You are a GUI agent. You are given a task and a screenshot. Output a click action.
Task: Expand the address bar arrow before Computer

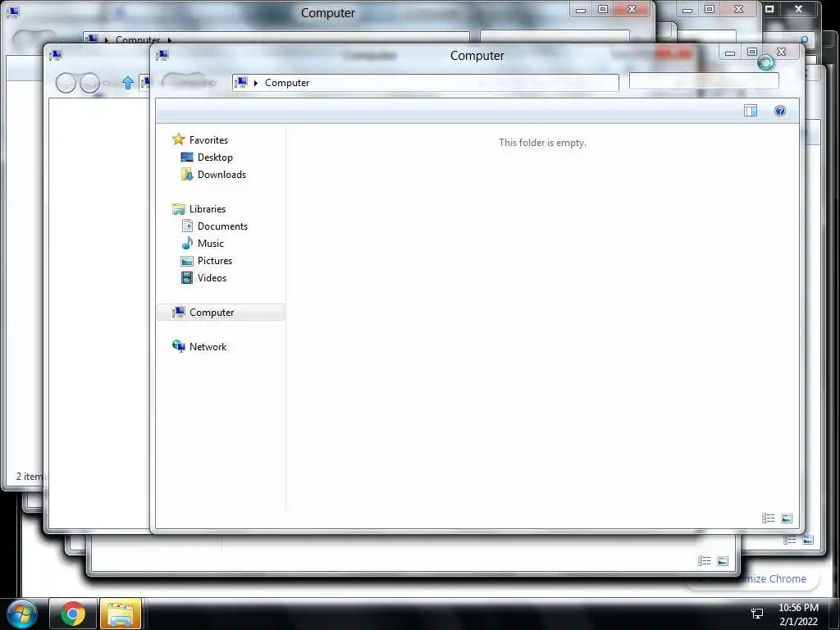256,83
